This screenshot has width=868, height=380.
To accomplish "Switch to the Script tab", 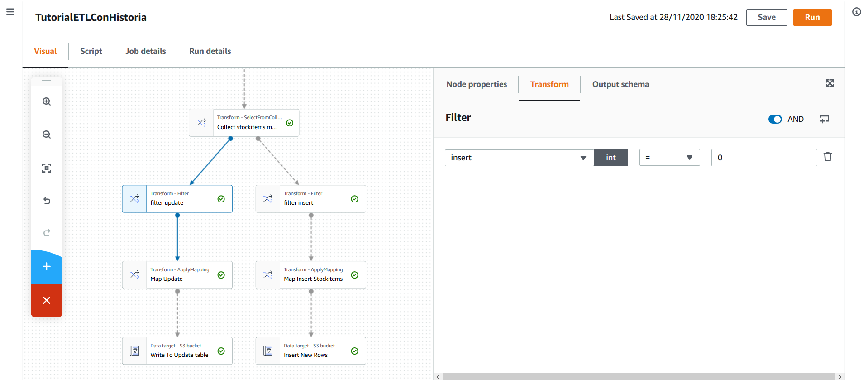I will point(91,51).
